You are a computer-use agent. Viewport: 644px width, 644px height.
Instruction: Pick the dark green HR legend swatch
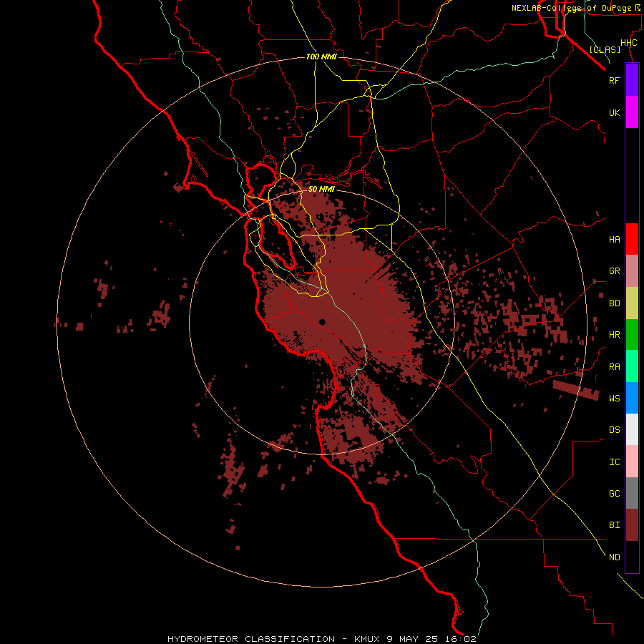coord(632,335)
